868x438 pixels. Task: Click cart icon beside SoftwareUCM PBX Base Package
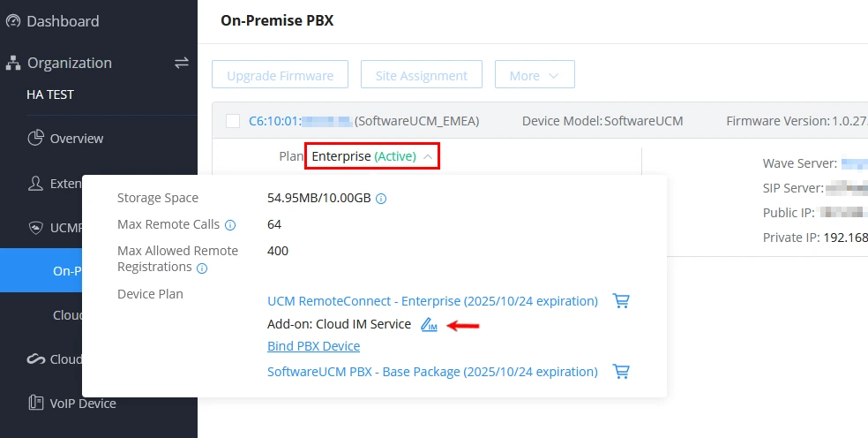click(x=621, y=372)
